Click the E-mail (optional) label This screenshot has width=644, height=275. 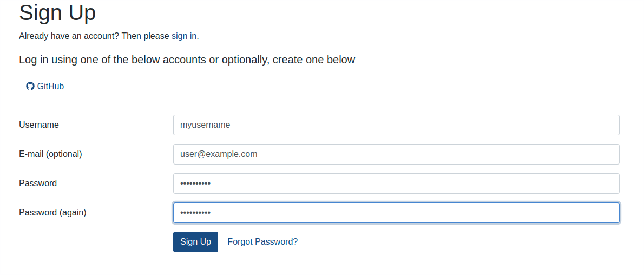50,154
